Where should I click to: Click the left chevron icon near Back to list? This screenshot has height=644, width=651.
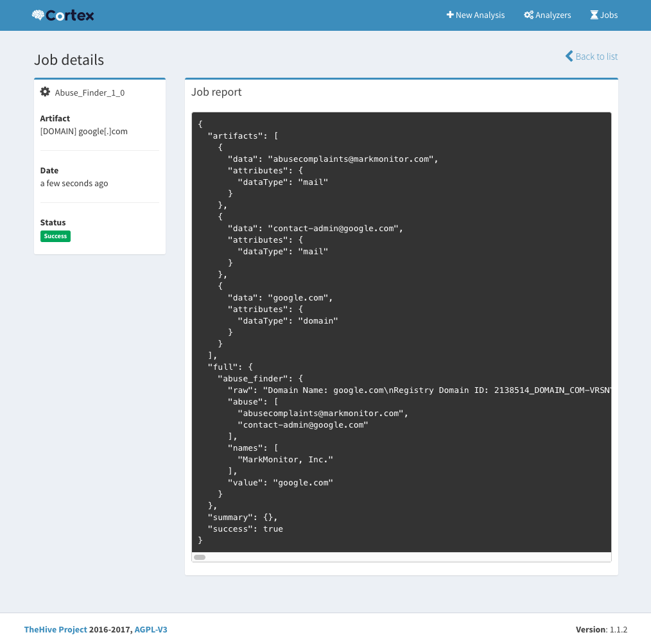(x=569, y=57)
